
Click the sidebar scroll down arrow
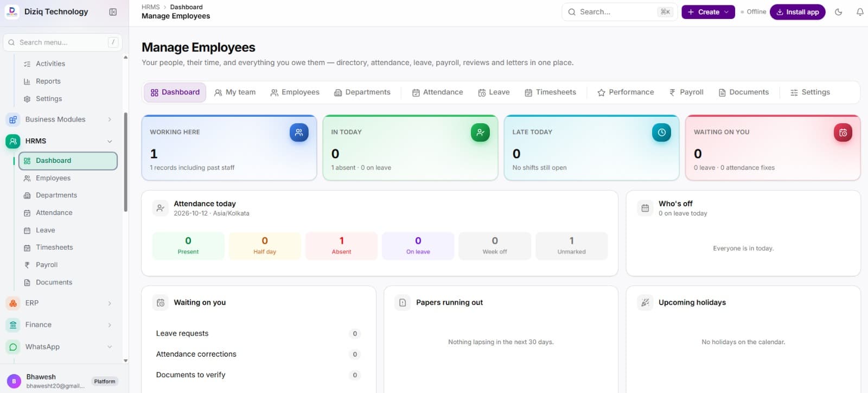pos(125,360)
